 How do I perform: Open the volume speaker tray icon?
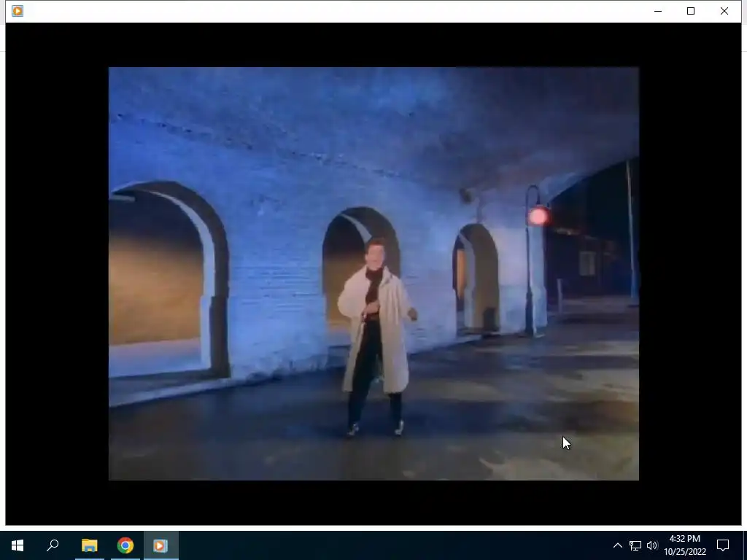tap(652, 545)
